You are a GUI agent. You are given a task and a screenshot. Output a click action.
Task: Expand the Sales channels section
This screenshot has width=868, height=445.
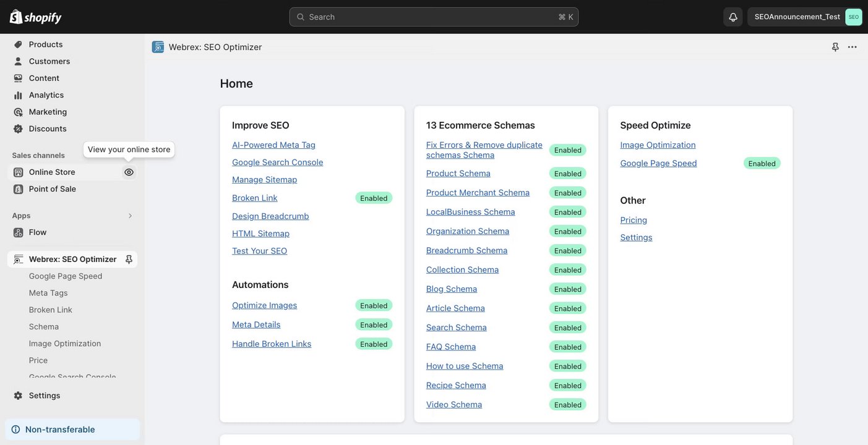tap(38, 155)
